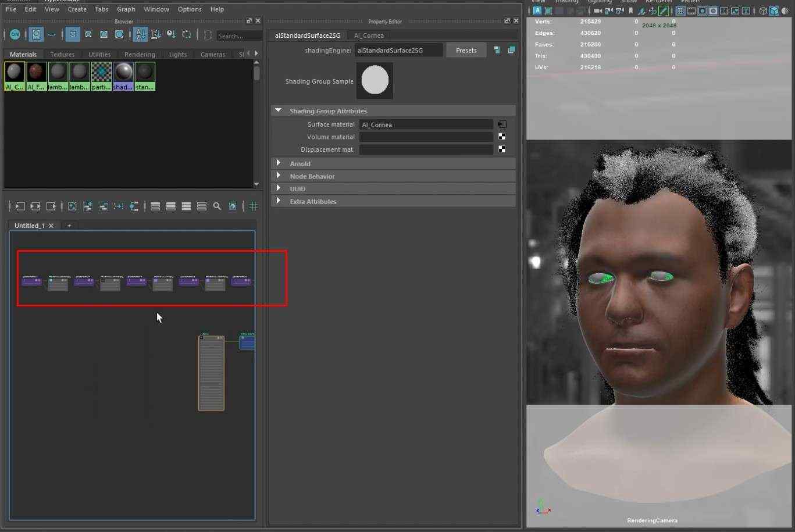Select the particle checker material swatch
795x532 pixels.
(101, 76)
